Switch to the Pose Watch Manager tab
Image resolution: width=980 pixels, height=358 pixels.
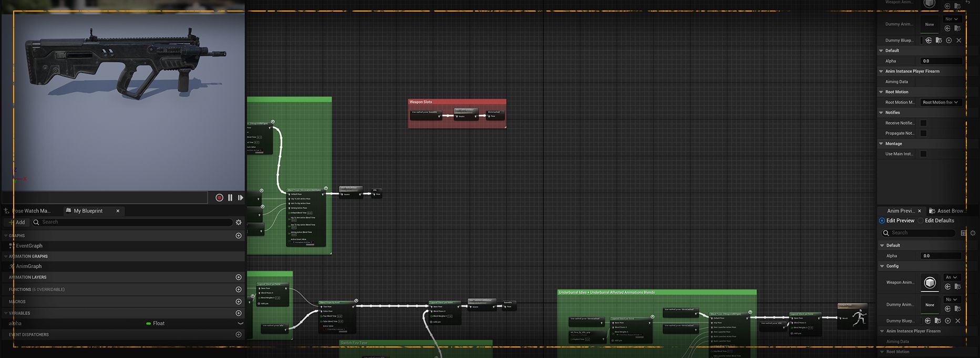(29, 211)
